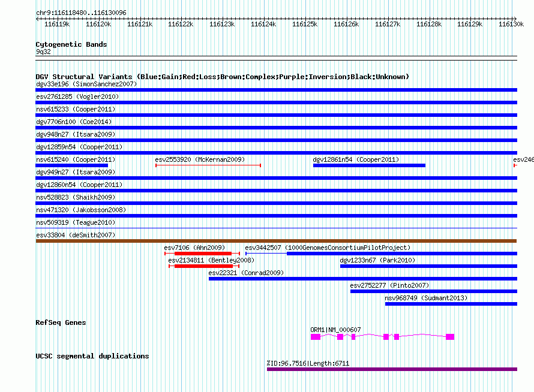Click the nsv615233 (Cooper2011) label
This screenshot has width=534, height=392.
tap(76, 109)
